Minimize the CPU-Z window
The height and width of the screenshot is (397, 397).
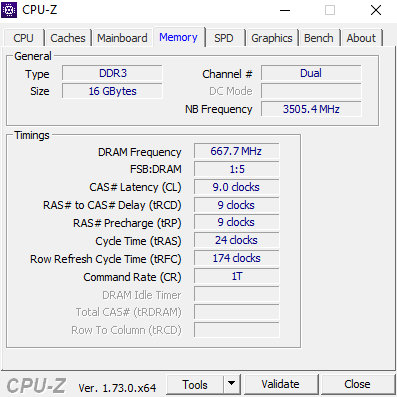click(285, 10)
